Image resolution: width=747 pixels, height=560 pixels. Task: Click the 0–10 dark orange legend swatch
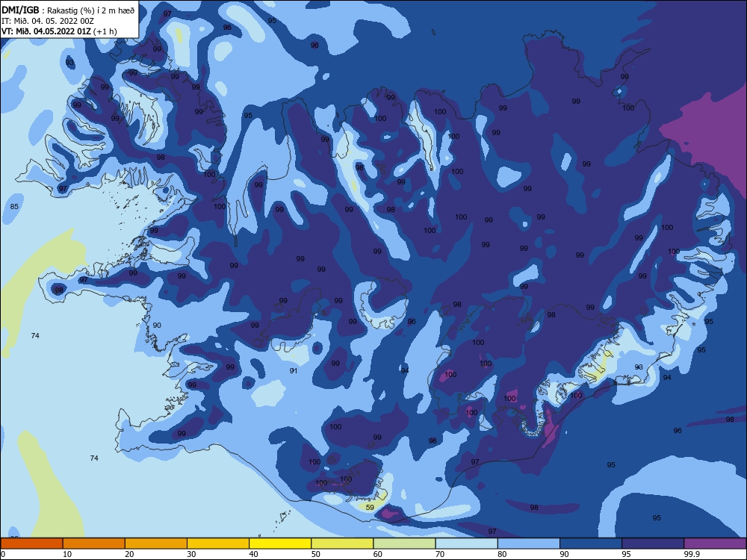(31, 544)
